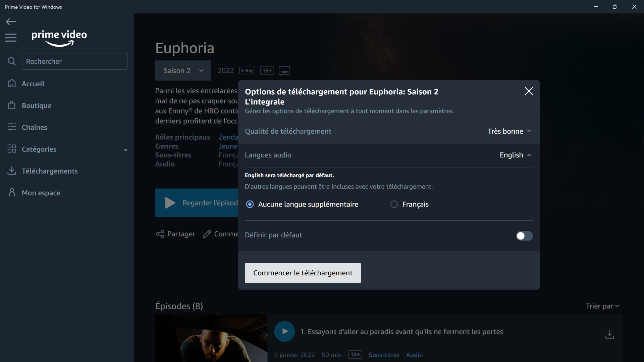Select the Français radio button

tap(394, 204)
